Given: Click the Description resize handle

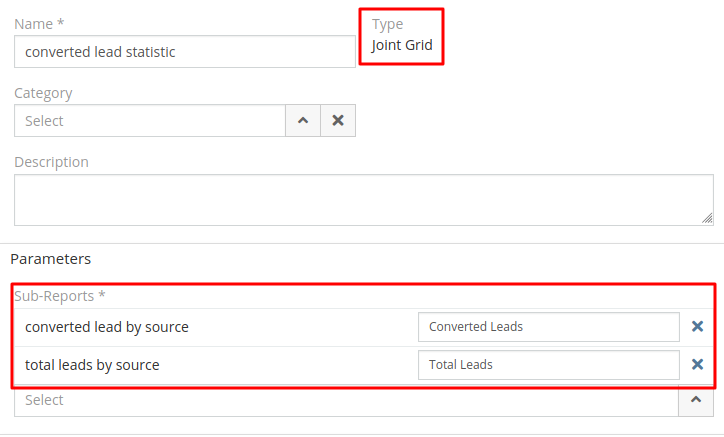Looking at the screenshot, I should pyautogui.click(x=707, y=217).
